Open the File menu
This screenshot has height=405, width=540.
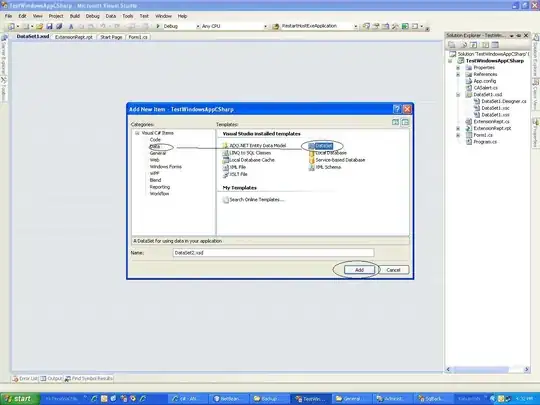pos(8,16)
